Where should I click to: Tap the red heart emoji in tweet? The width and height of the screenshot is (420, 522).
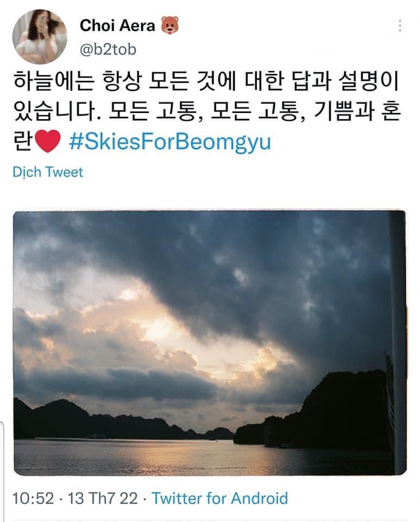click(x=48, y=141)
